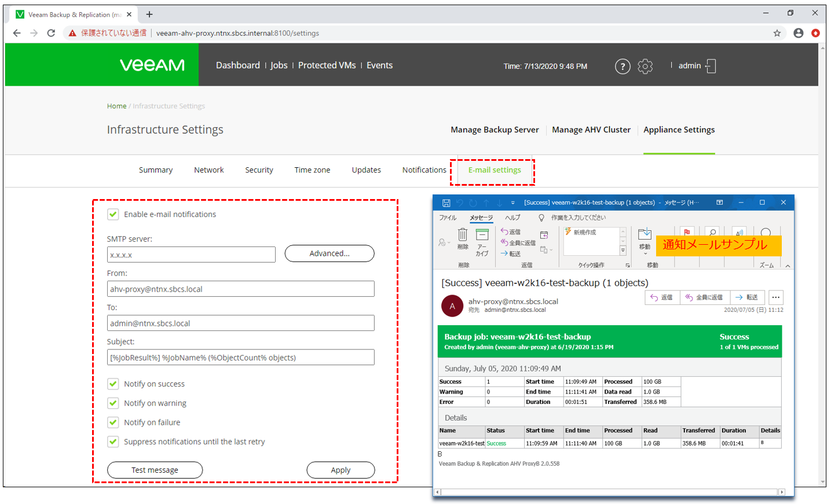831x504 pixels.
Task: Toggle Notify on warning checkbox
Action: (x=113, y=403)
